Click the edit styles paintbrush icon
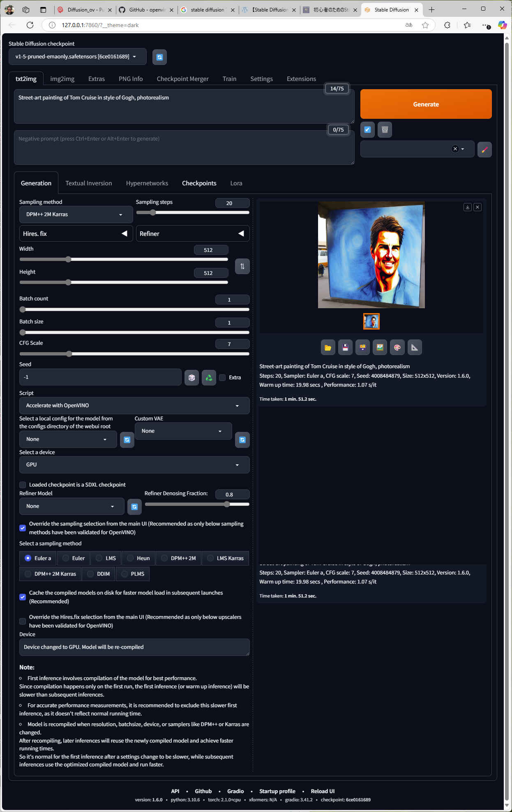The image size is (512, 812). point(484,150)
